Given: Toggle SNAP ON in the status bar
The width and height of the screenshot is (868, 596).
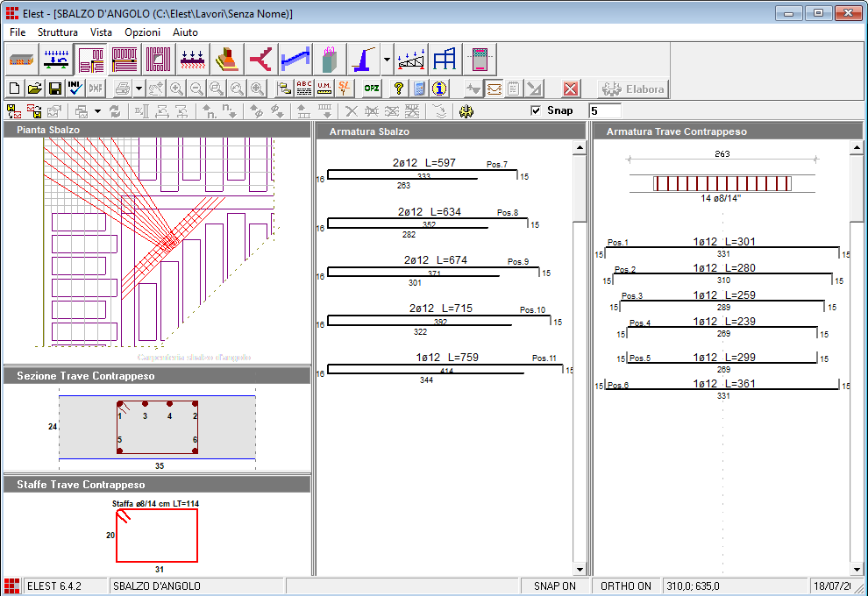Looking at the screenshot, I should pos(554,586).
